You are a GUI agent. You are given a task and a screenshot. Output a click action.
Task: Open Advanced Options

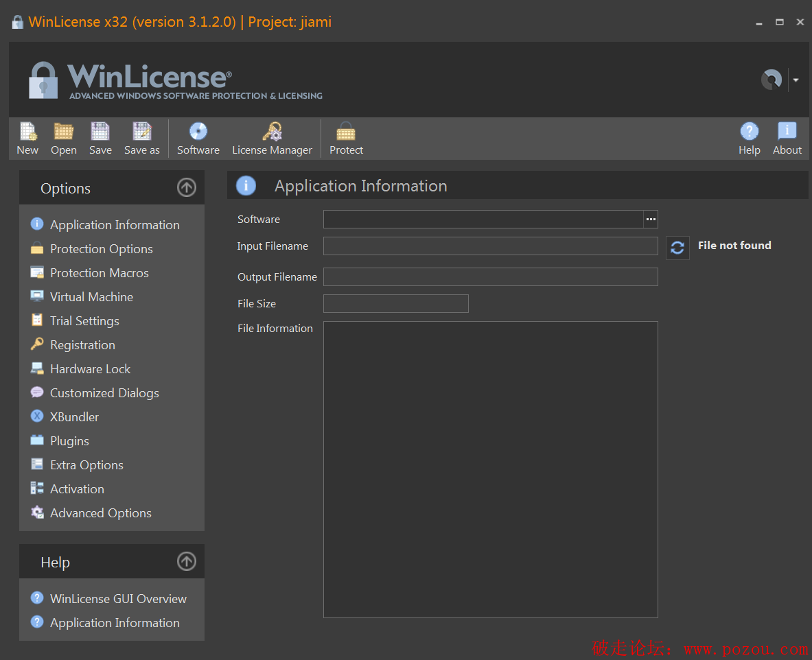pos(100,513)
